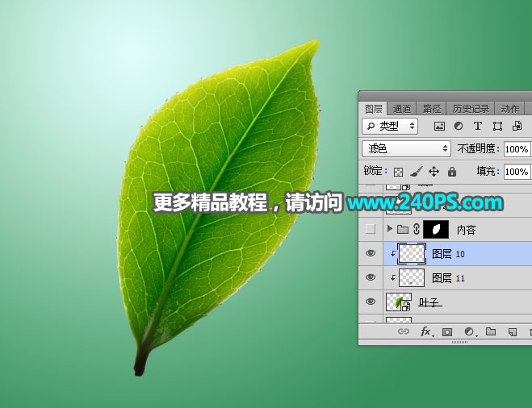532x408 pixels.
Task: Select the 图层 11 layer name
Action: [x=448, y=278]
